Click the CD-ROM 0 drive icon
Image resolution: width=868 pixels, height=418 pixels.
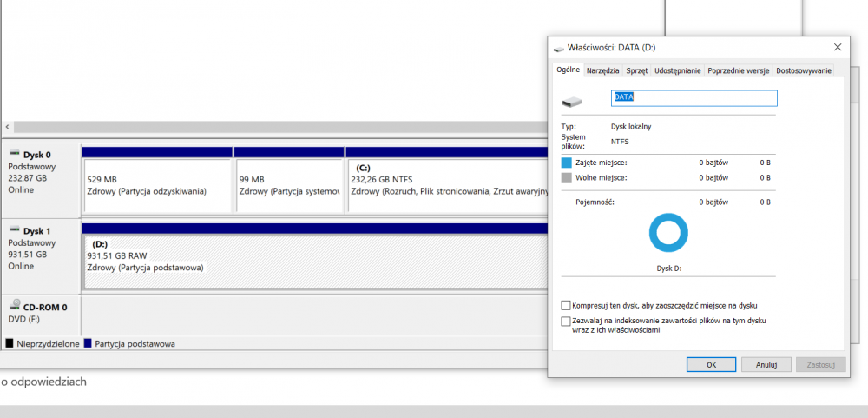(x=15, y=306)
